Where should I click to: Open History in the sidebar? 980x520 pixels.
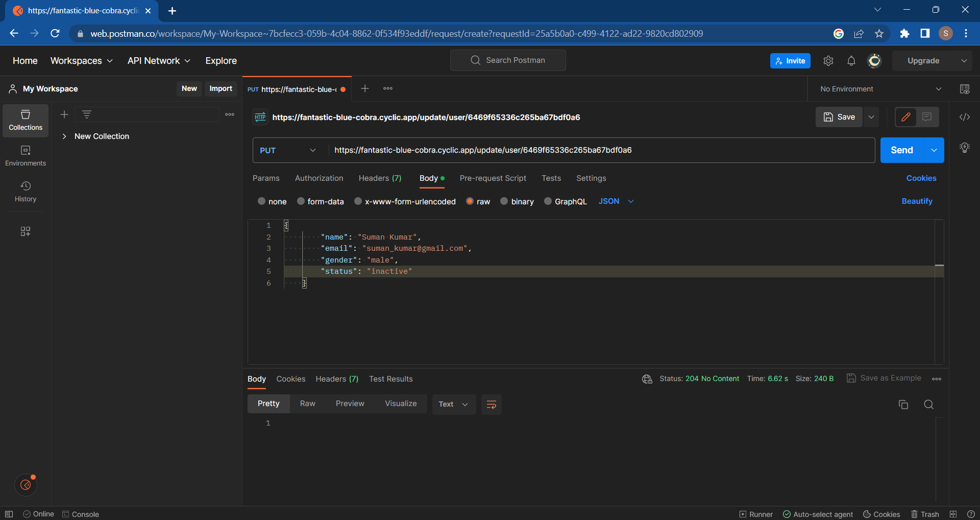click(26, 192)
